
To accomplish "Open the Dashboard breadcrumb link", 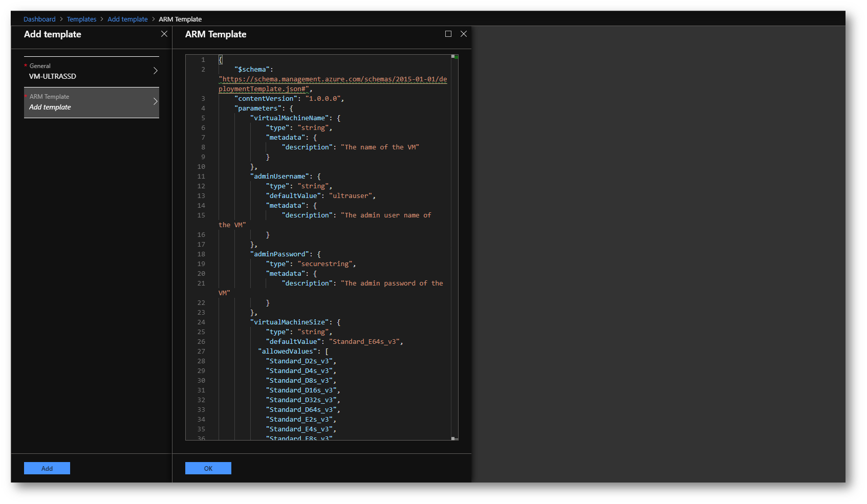I will [39, 19].
